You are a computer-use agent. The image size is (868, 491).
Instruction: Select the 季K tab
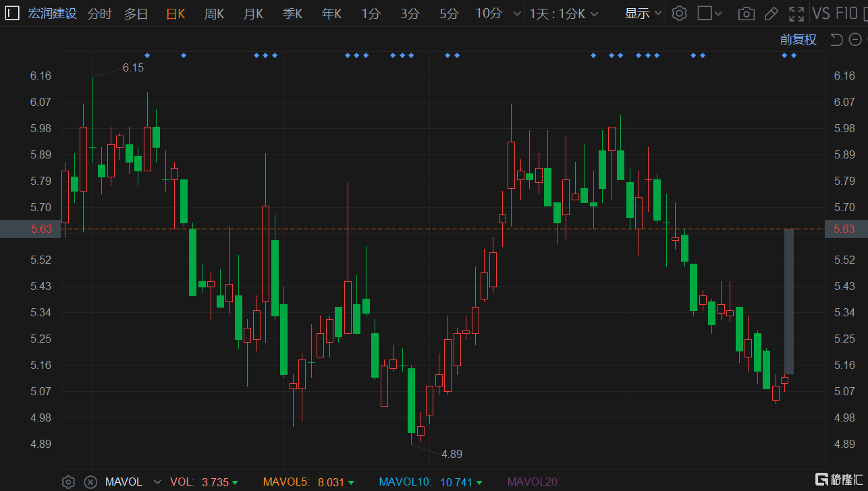pos(292,13)
